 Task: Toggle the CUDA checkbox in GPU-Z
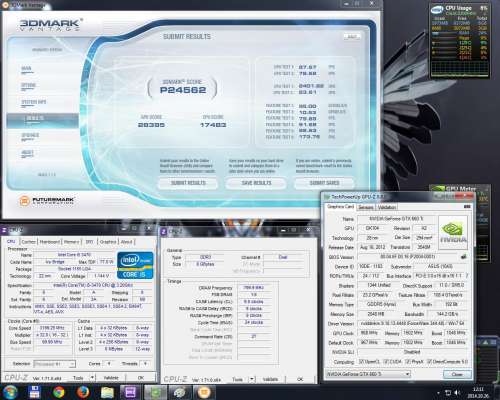coord(386,362)
